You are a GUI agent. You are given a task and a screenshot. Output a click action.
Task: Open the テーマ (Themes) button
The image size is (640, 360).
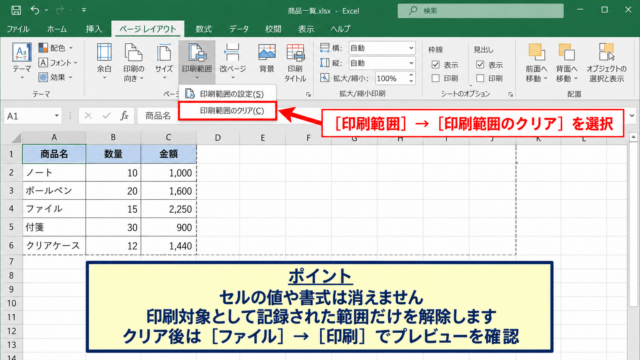pos(22,61)
